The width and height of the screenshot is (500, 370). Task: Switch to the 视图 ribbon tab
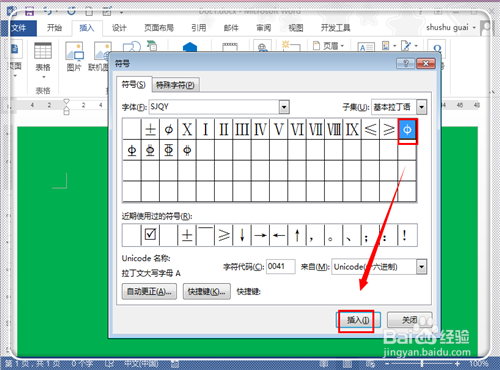pos(296,28)
